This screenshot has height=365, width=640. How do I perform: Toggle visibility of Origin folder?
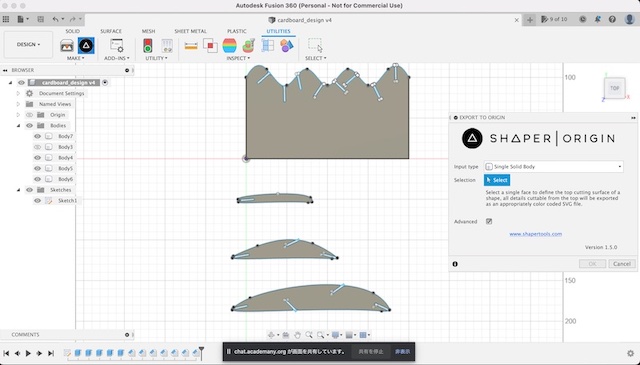[29, 115]
